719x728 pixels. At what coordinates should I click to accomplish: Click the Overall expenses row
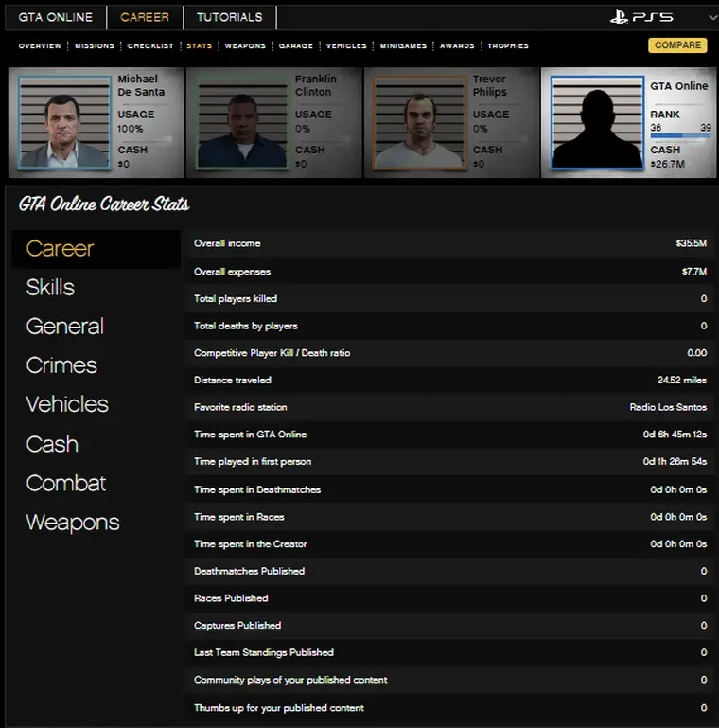point(449,272)
